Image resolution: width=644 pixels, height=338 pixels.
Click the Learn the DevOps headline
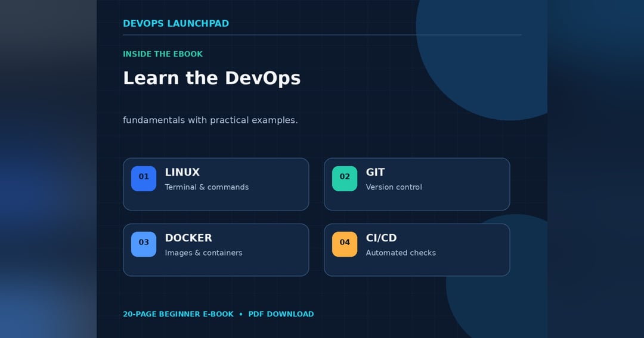tap(212, 78)
